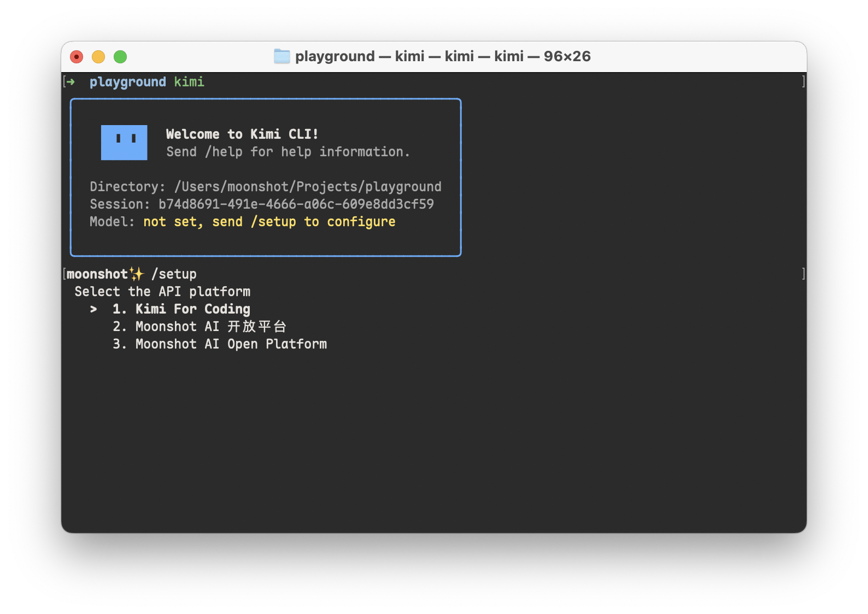Click the 'Select the API platform' prompt

tap(162, 292)
